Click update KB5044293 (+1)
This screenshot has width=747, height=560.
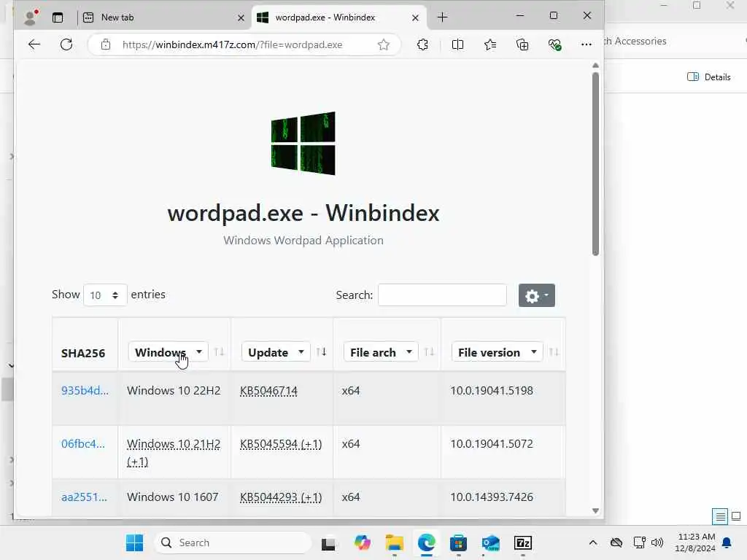click(x=281, y=497)
